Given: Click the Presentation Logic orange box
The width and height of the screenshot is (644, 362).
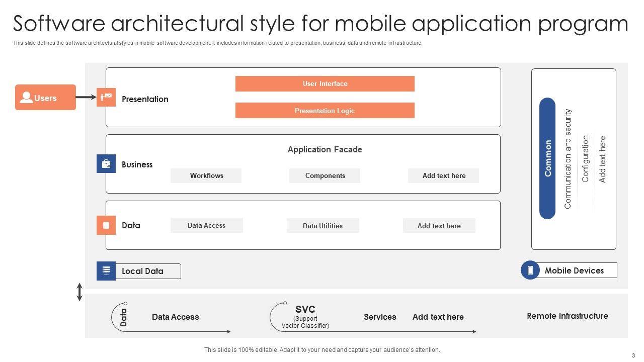Looking at the screenshot, I should 325,111.
